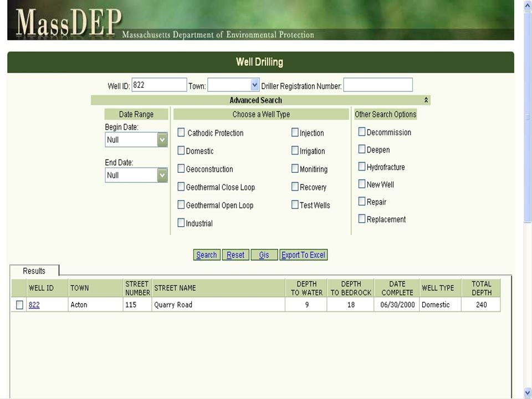Viewport: 532px width, 399px height.
Task: Click the DEPTH TO BEDROCK column header
Action: [351, 288]
